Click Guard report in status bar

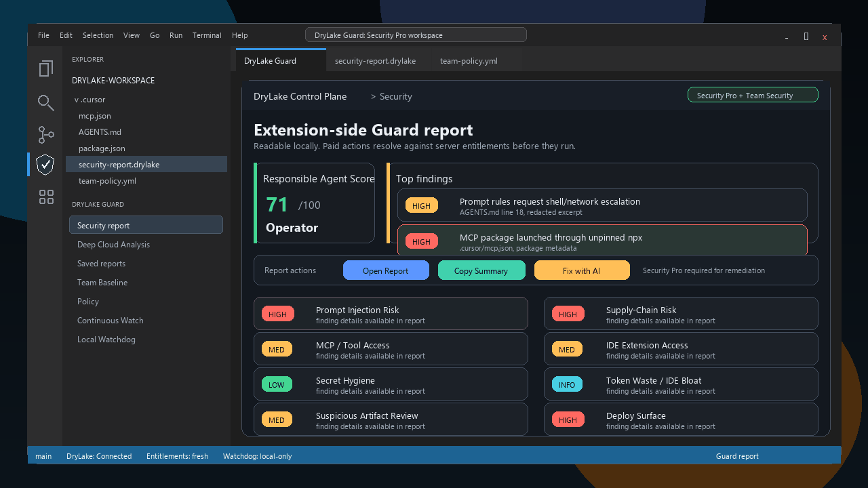tap(737, 456)
